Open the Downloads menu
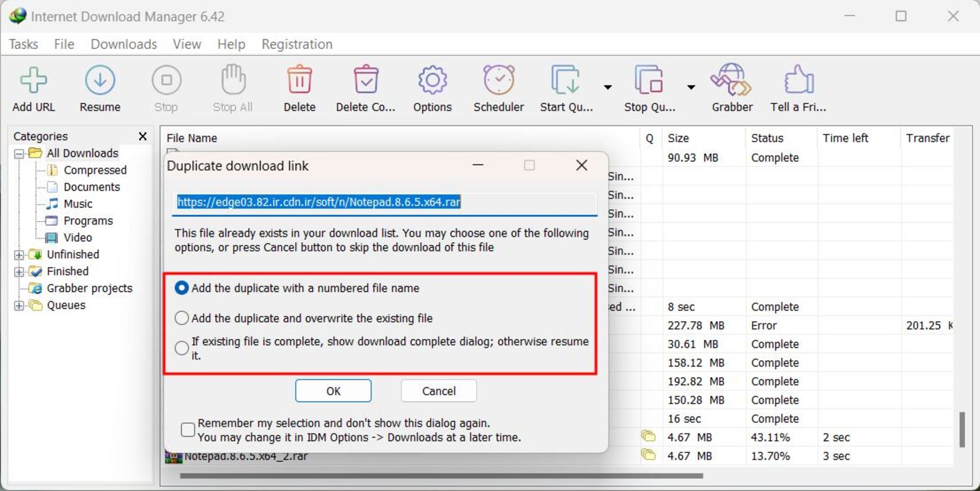Viewport: 980px width, 491px height. [x=124, y=44]
